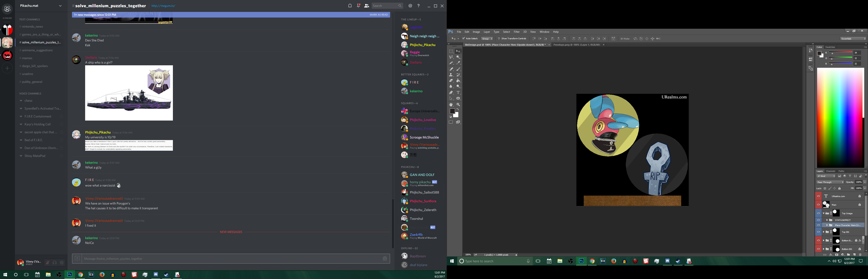Open the battleship image thumbnail in chat

pos(129,93)
